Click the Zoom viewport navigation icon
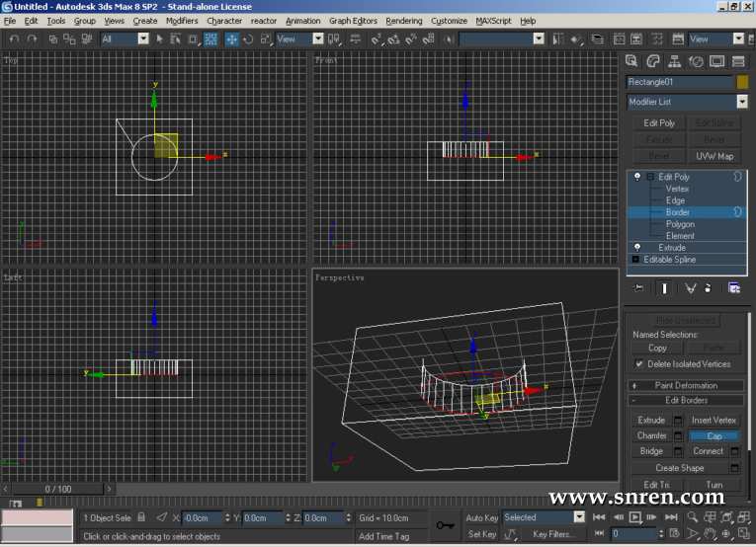This screenshot has width=756, height=547. 693,517
